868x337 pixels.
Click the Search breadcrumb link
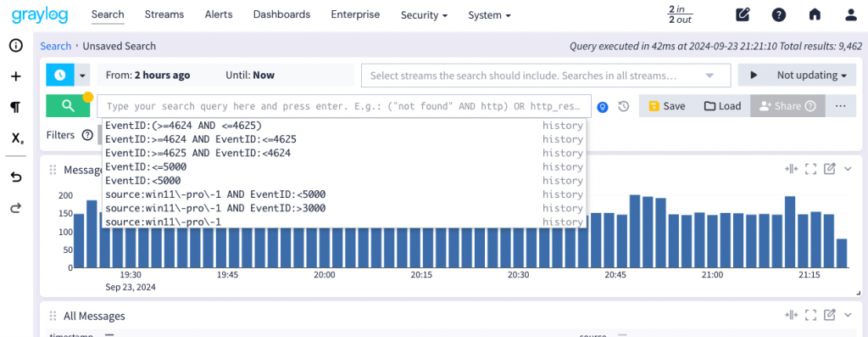pos(55,46)
